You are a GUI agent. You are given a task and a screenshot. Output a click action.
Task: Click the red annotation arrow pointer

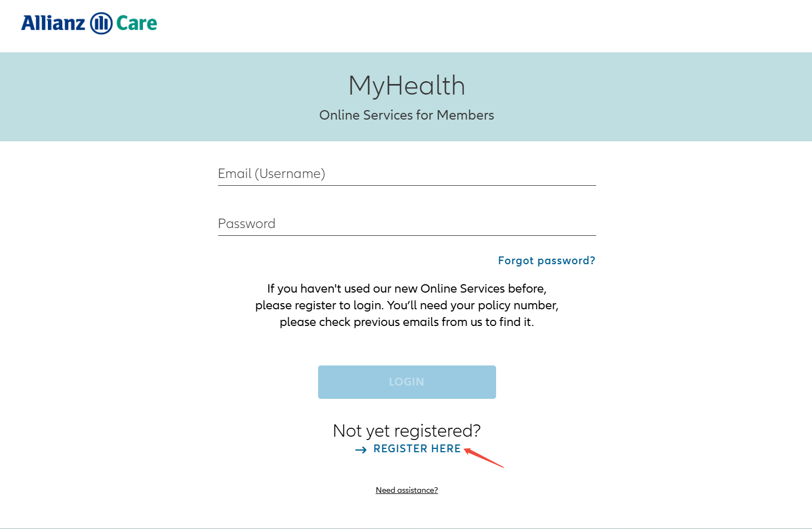[x=484, y=458]
